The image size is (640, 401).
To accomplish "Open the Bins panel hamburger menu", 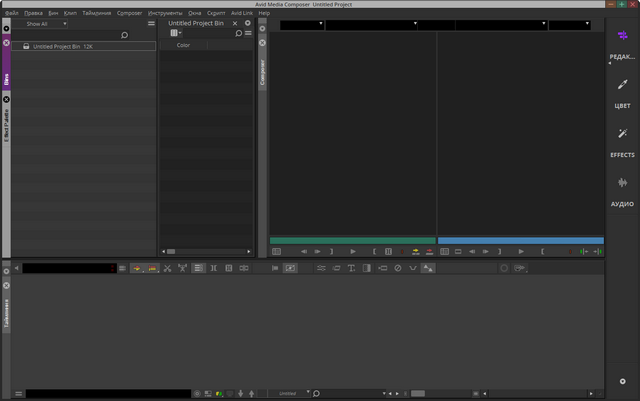I will pos(151,24).
